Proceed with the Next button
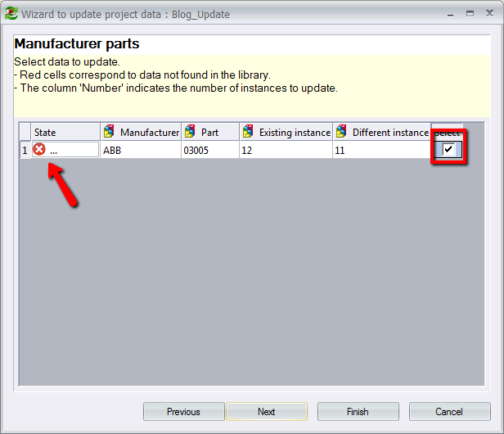This screenshot has width=504, height=434. [x=267, y=411]
